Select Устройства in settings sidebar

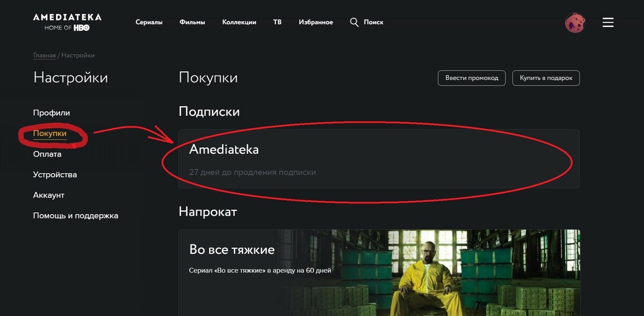pyautogui.click(x=55, y=174)
